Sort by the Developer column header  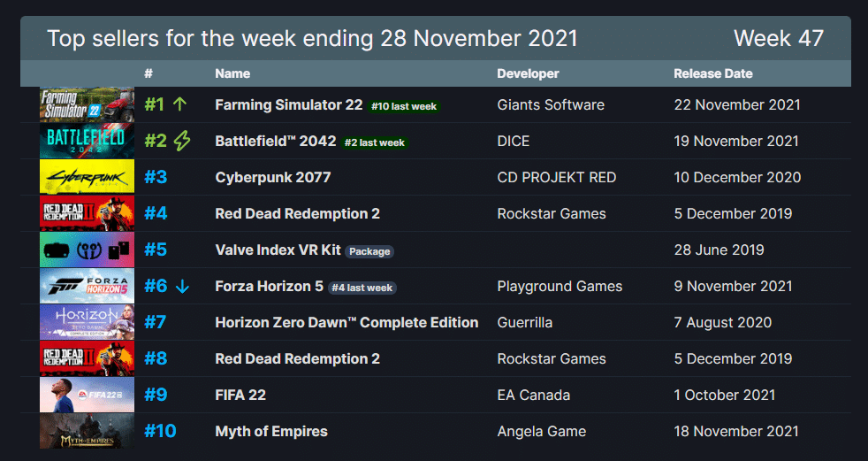(528, 73)
